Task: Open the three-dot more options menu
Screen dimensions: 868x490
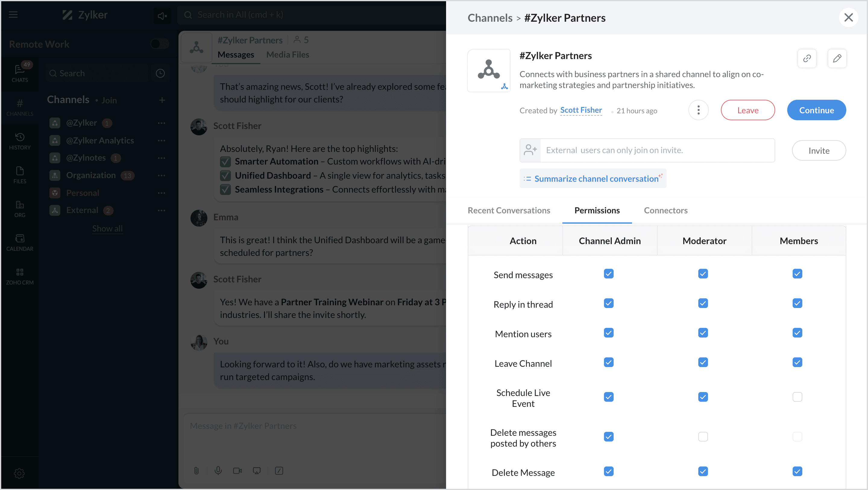Action: [698, 110]
